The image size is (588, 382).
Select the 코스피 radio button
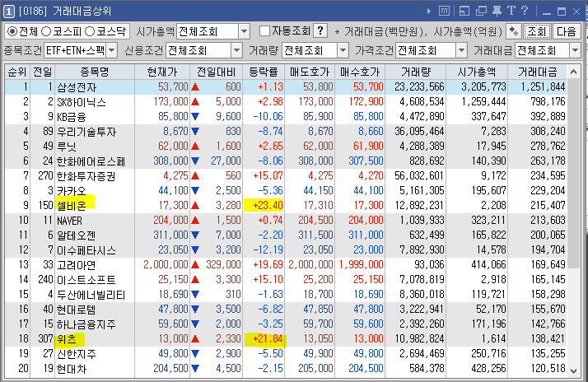[46, 31]
